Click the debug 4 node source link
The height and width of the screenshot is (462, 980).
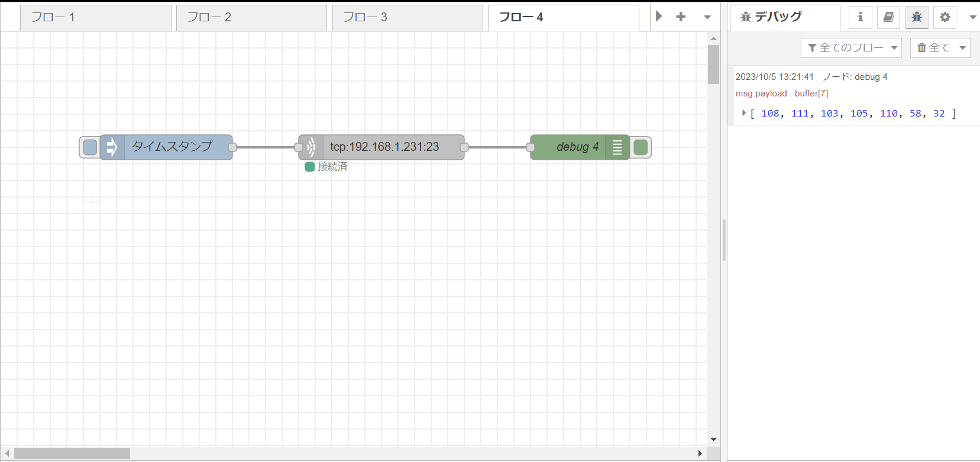(871, 77)
